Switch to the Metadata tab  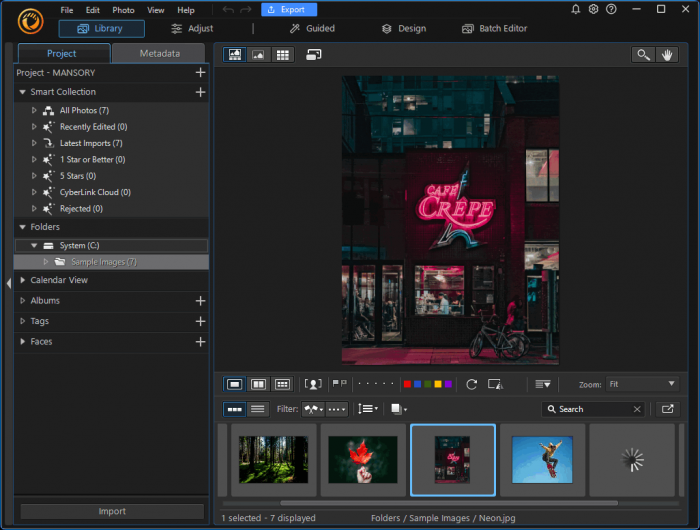click(x=160, y=53)
